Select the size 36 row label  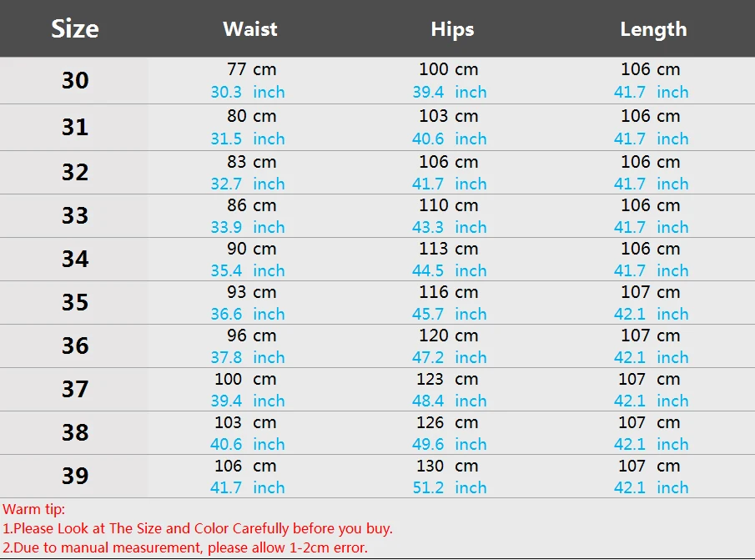pyautogui.click(x=75, y=346)
